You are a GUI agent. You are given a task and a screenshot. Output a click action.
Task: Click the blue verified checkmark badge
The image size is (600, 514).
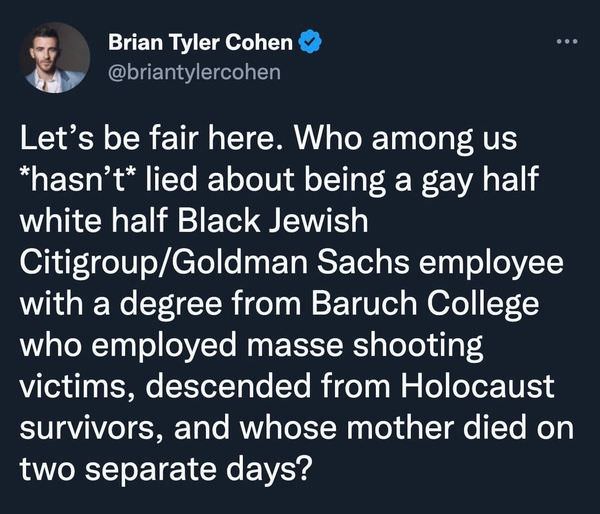click(312, 43)
